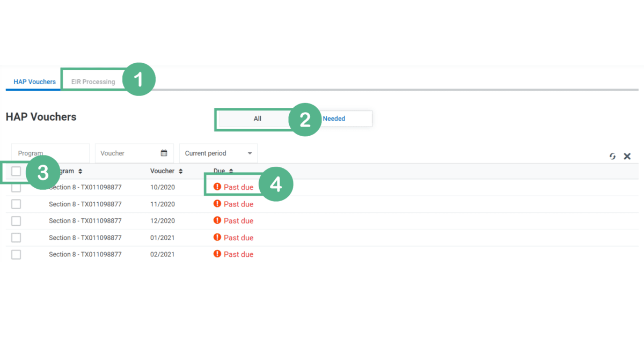Click Past due text for 11/2020 voucher
This screenshot has width=644, height=362.
tap(238, 204)
